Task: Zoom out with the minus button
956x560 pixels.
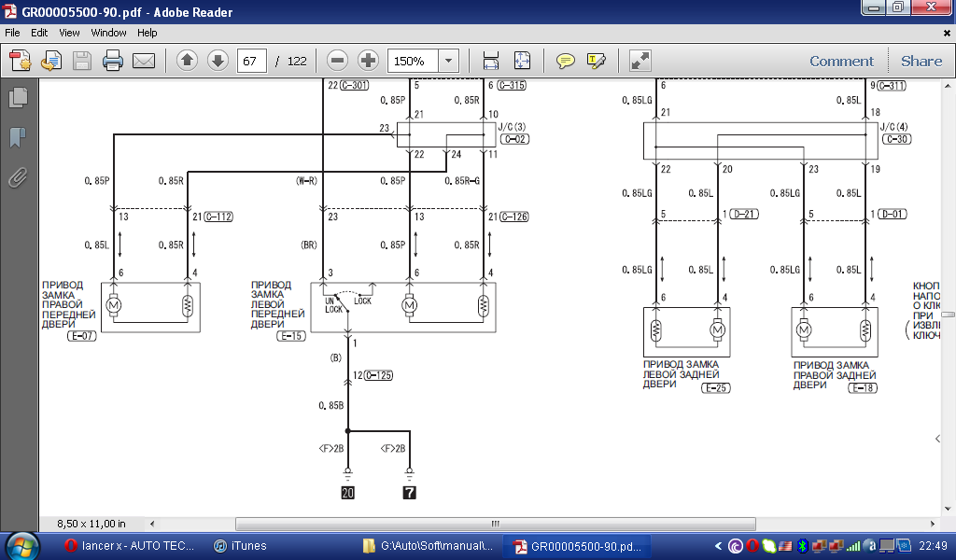Action: click(x=337, y=61)
